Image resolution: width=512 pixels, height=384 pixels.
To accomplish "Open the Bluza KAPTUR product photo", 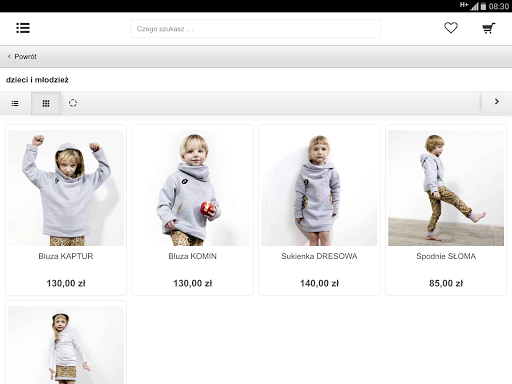I will coord(66,188).
